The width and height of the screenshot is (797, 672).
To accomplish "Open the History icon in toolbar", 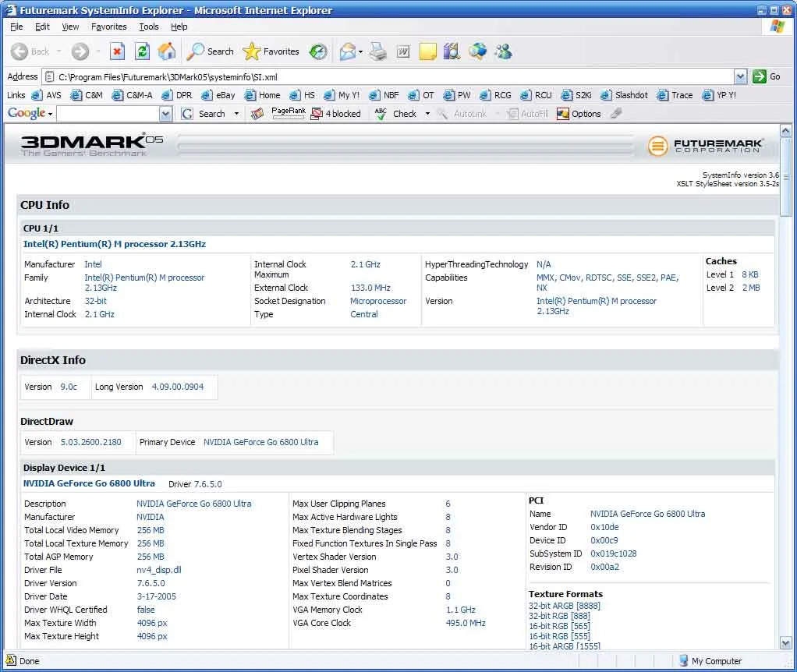I will (318, 52).
